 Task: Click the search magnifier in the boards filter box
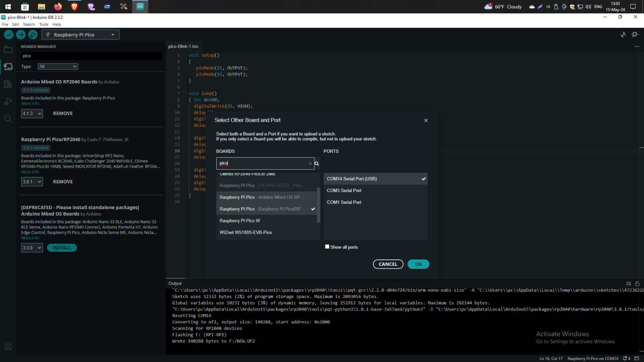click(317, 163)
